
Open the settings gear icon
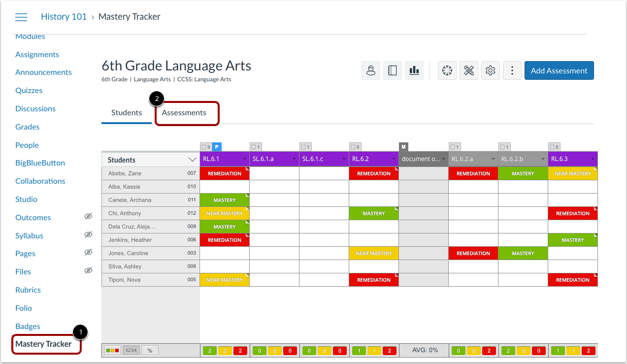pos(490,70)
